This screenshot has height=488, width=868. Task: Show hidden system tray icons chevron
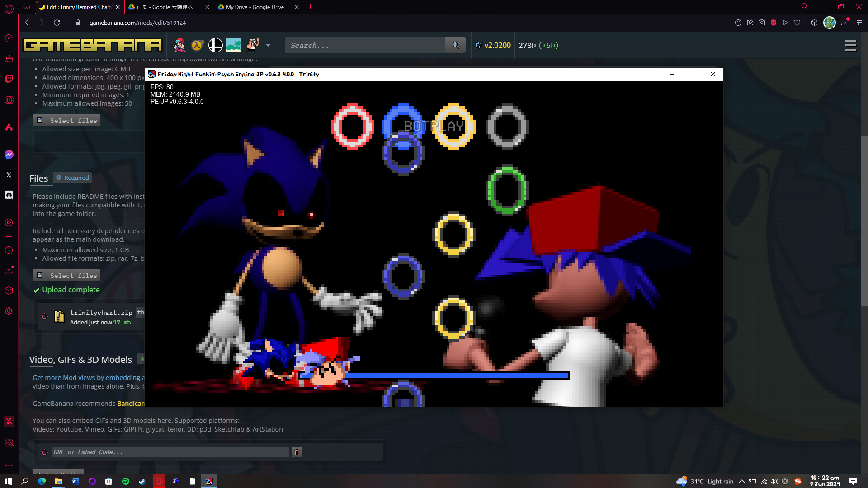(x=742, y=481)
